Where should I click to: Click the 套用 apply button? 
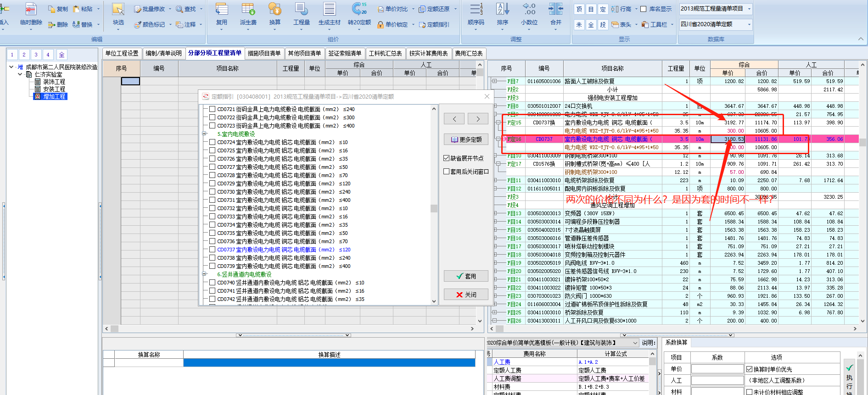[x=466, y=276]
